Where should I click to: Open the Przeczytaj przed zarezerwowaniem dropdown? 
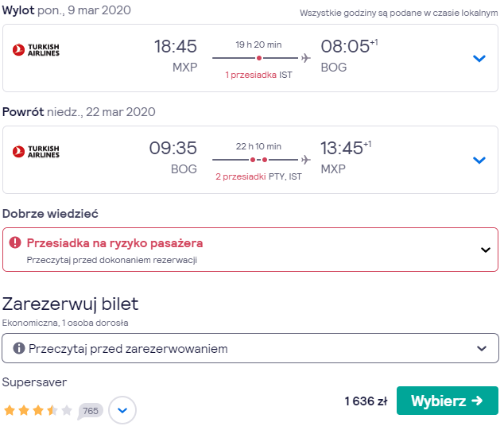(x=250, y=348)
